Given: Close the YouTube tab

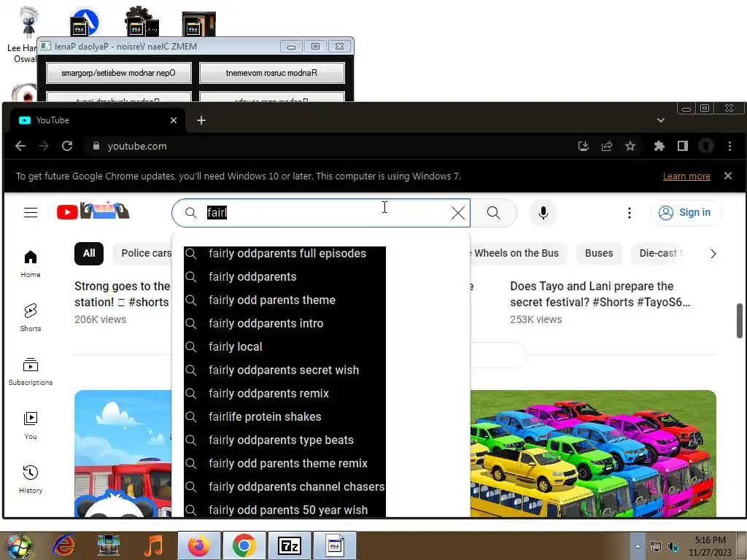Looking at the screenshot, I should pos(174,120).
